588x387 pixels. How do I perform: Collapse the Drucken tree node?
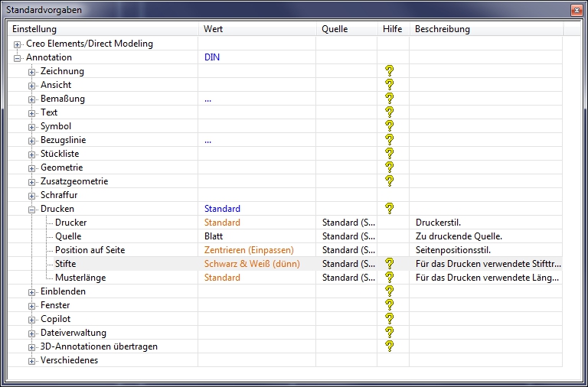coord(32,210)
